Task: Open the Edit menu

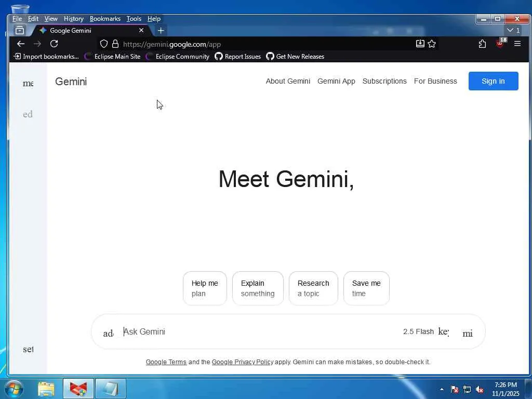Action: pyautogui.click(x=33, y=19)
